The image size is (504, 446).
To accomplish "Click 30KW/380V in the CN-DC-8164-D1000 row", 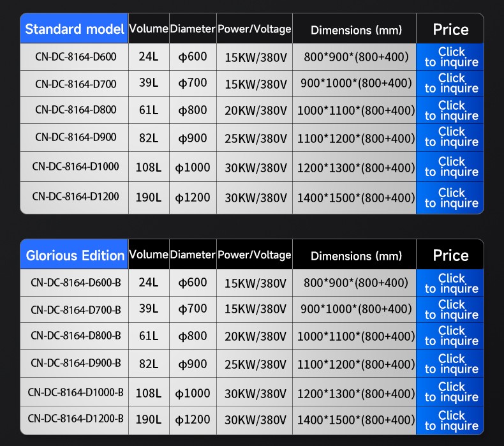I will point(256,168).
